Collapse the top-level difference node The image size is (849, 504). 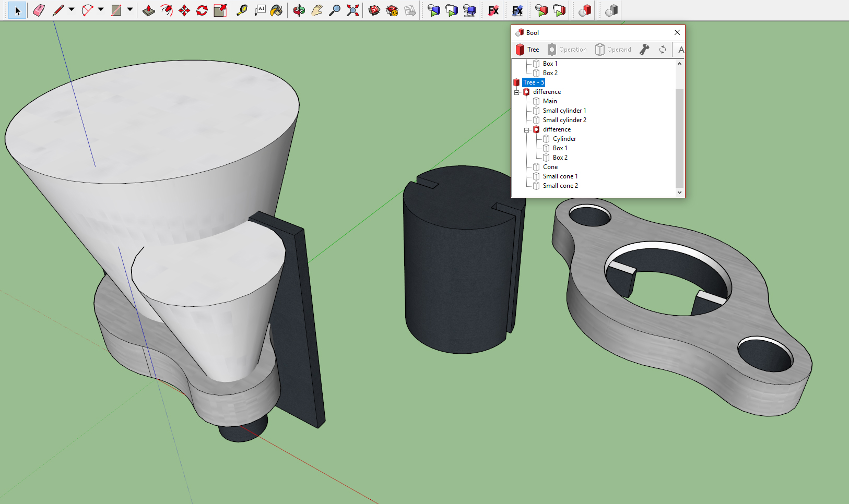517,92
